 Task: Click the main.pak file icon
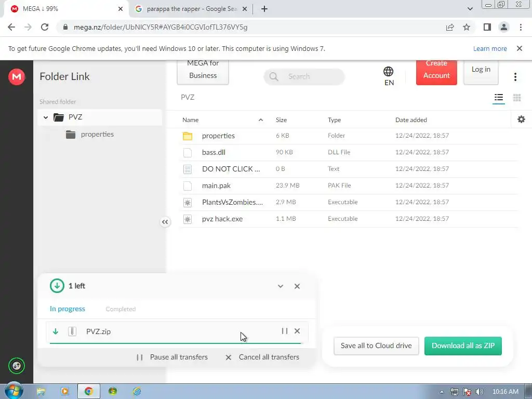pos(187,185)
